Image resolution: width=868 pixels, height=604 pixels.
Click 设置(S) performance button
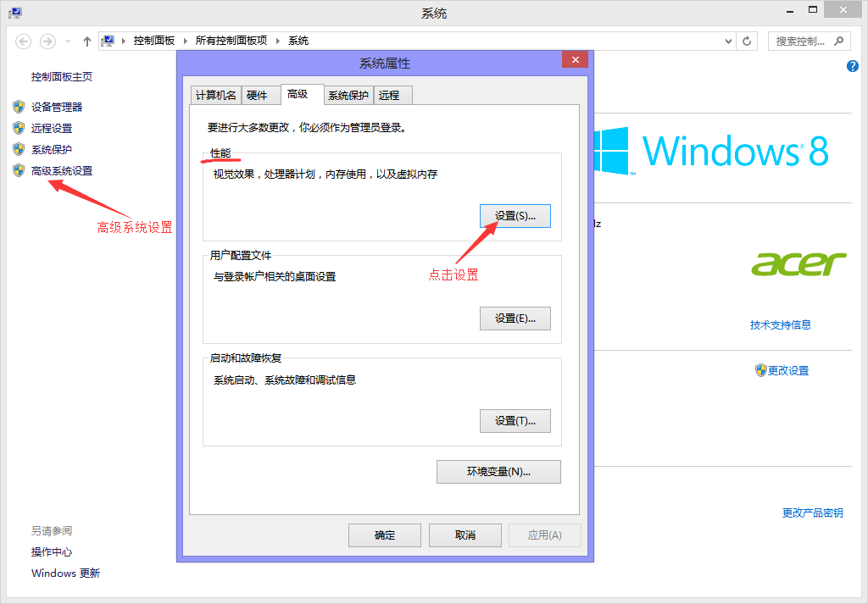(x=515, y=216)
